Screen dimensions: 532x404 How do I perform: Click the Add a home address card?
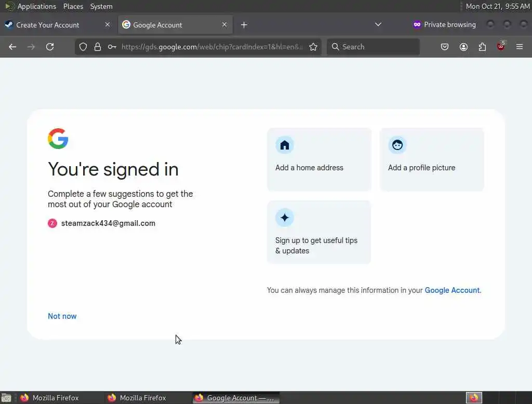coord(319,159)
